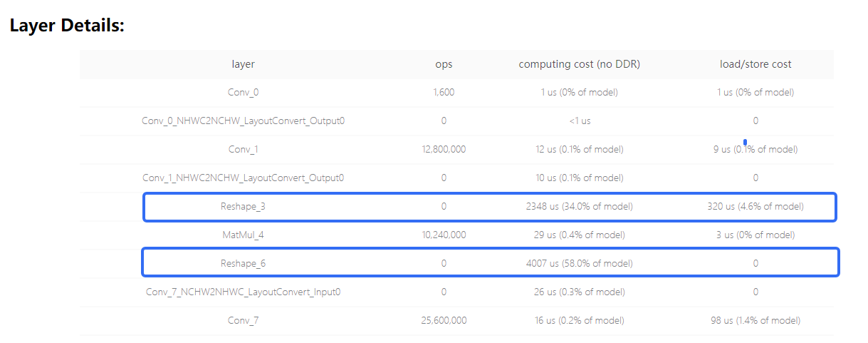
Task: Click the Conv_0_NHWC2NCHW_LayoutConvert_Output0 layer name
Action: coord(243,121)
